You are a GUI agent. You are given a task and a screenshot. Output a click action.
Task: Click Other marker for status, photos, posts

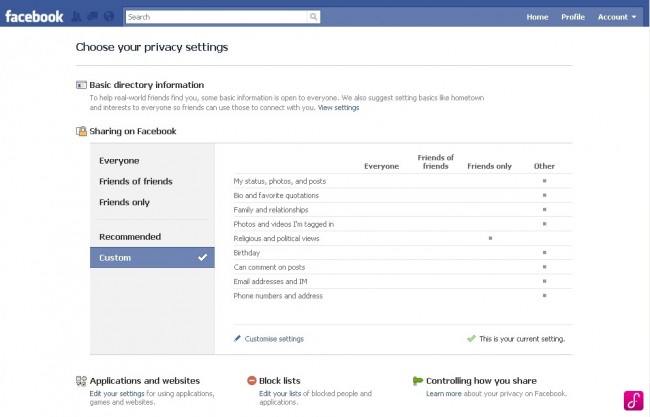(x=544, y=181)
